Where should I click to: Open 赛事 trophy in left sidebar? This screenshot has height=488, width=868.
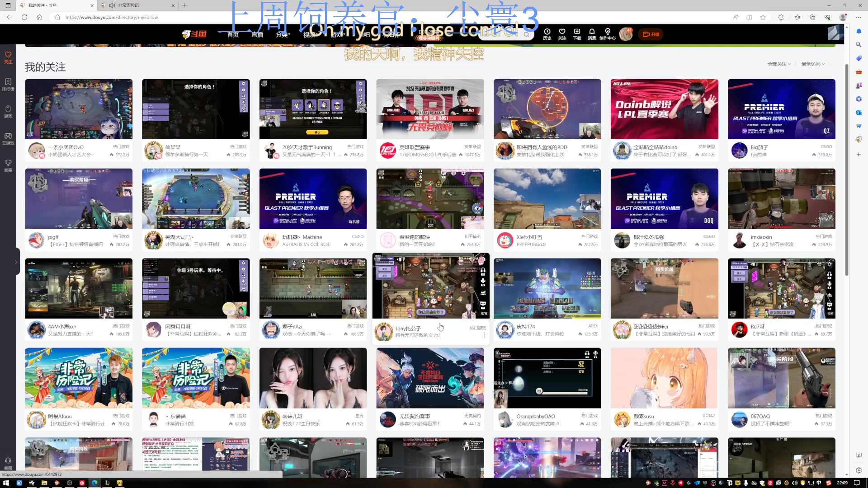click(x=8, y=166)
